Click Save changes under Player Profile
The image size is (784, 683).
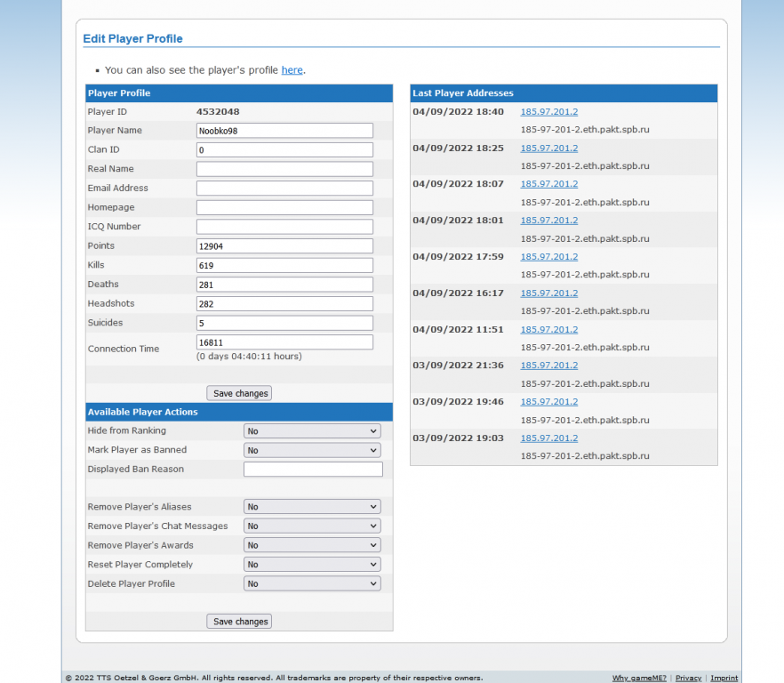(239, 393)
